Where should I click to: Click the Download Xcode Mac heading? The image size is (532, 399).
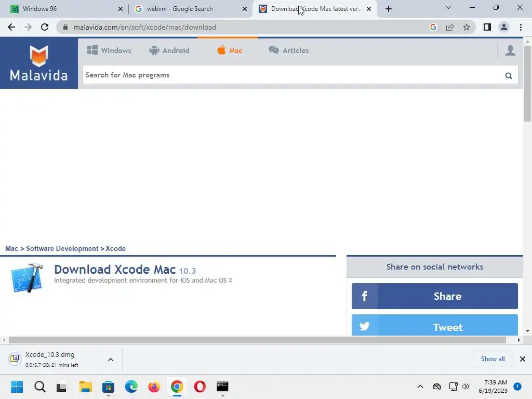(x=115, y=270)
